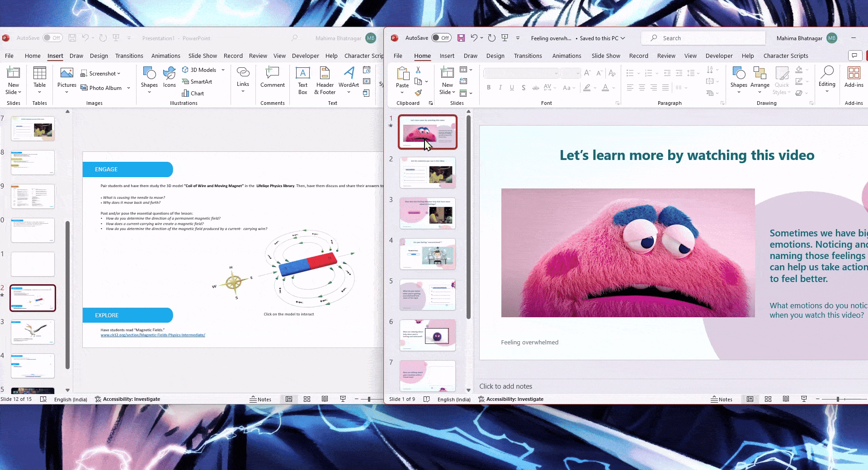Select slide 4 thumbnail in the feelings deck
Image resolution: width=868 pixels, height=470 pixels.
tap(427, 254)
